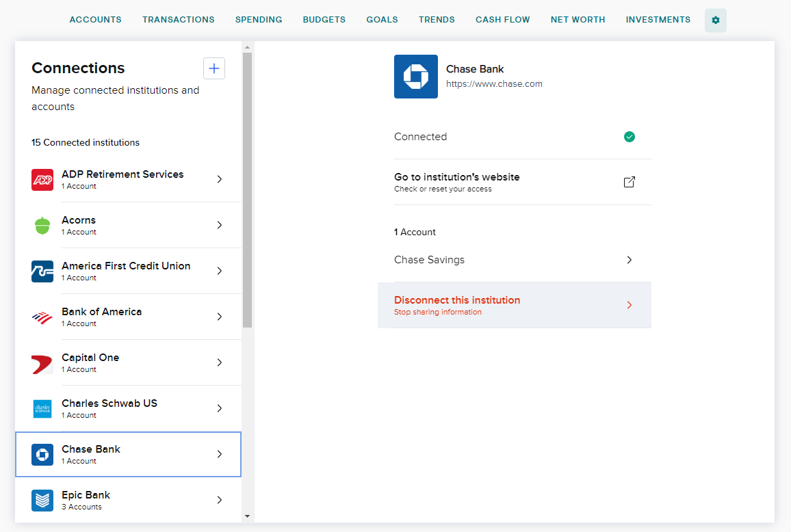Select the Acorns institution
Viewport: 791px width, 532px height.
(x=128, y=226)
